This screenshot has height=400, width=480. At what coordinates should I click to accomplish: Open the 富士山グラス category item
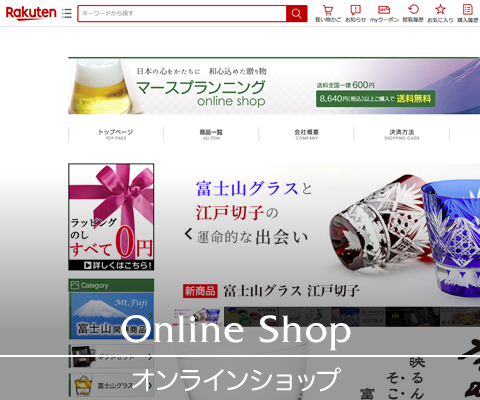(111, 385)
